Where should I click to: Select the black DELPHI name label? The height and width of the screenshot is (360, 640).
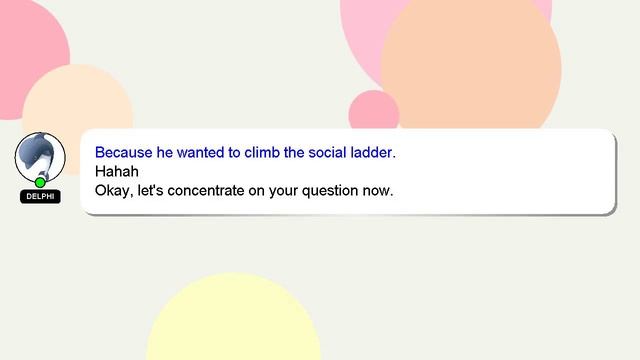[x=40, y=196]
